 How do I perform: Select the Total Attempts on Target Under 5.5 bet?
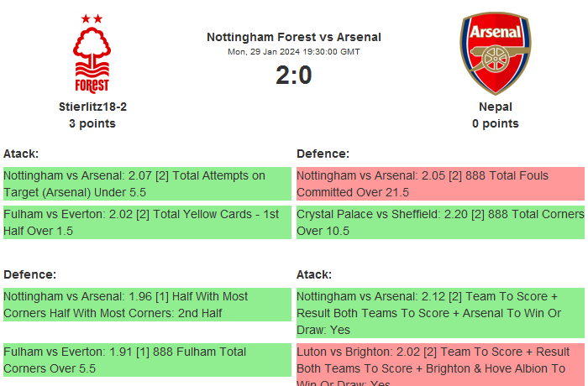click(x=146, y=184)
